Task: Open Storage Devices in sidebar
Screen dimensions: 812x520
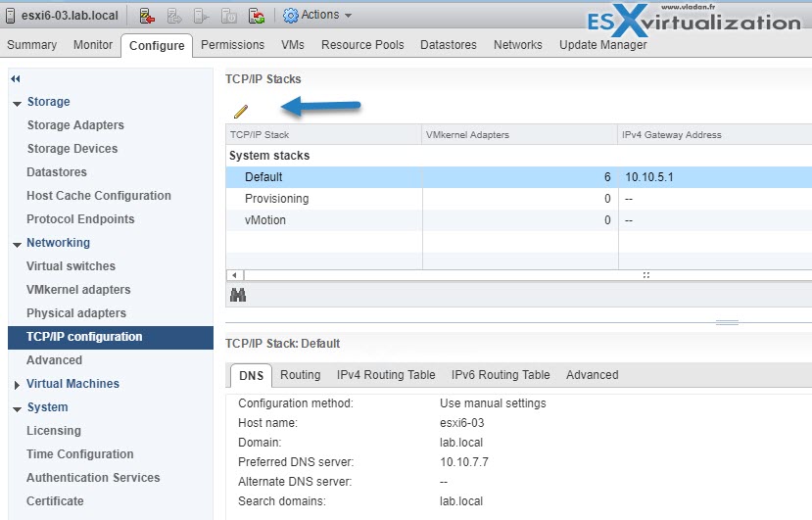Action: [72, 149]
